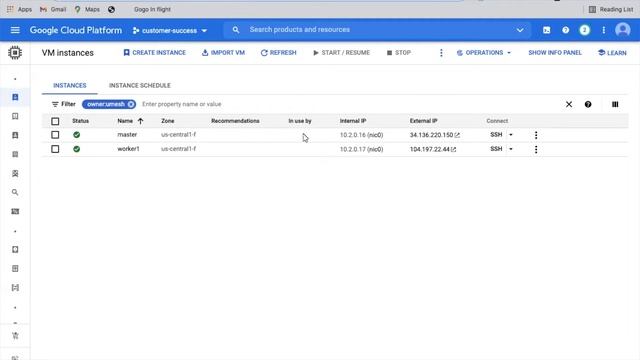This screenshot has width=640, height=360.
Task: Click the REFRESH button
Action: (x=278, y=53)
